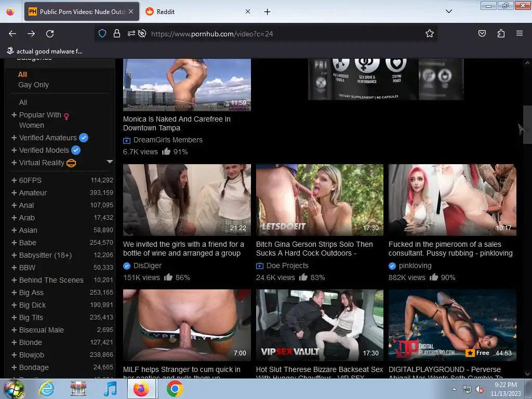This screenshot has height=399, width=532.
Task: Go back to the previous page
Action: pyautogui.click(x=12, y=34)
